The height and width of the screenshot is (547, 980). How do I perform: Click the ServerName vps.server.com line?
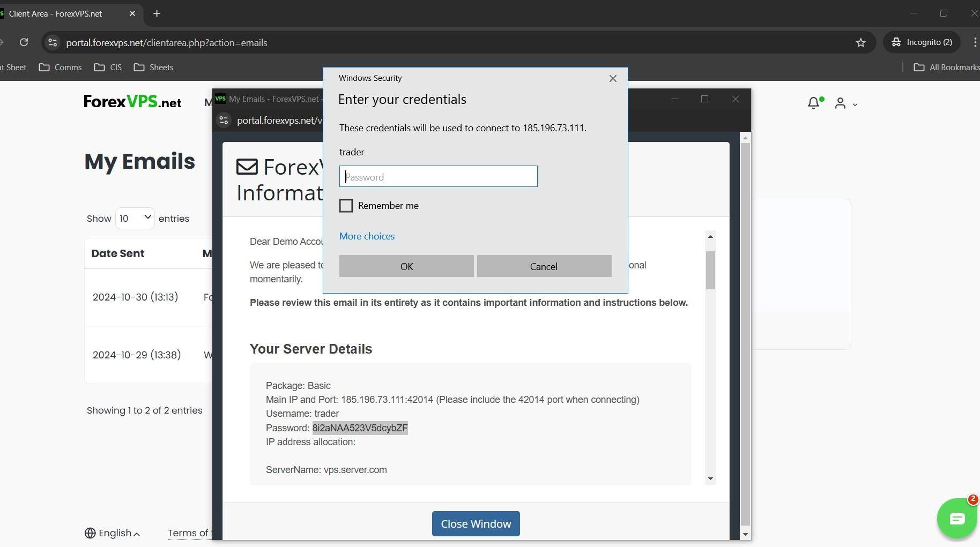[x=326, y=470]
